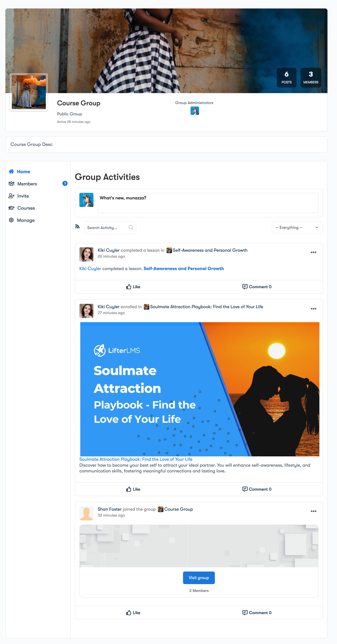Open the Courses tab

click(26, 208)
